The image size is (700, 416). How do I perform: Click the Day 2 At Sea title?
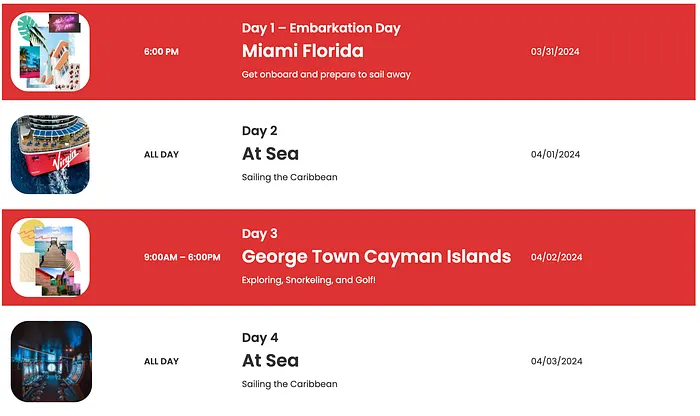270,154
